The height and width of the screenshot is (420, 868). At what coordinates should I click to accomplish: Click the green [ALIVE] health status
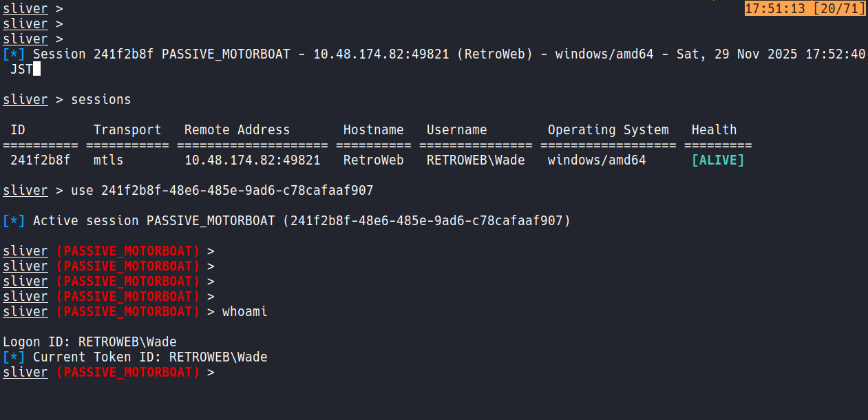pyautogui.click(x=718, y=160)
